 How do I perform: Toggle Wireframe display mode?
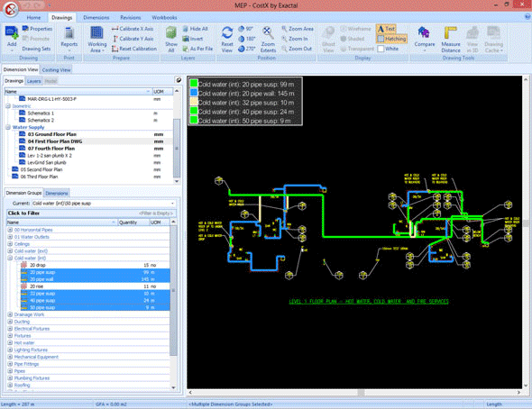tap(355, 29)
